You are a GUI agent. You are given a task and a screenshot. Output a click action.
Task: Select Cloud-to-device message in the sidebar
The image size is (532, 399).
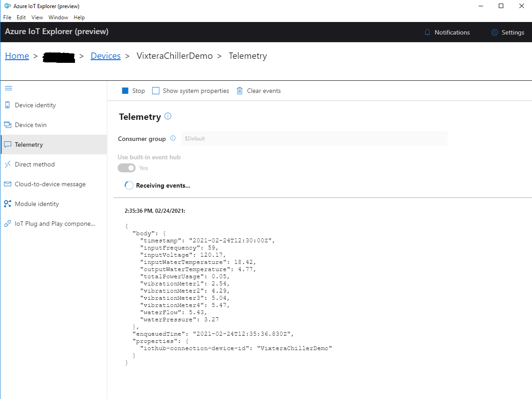pyautogui.click(x=54, y=184)
